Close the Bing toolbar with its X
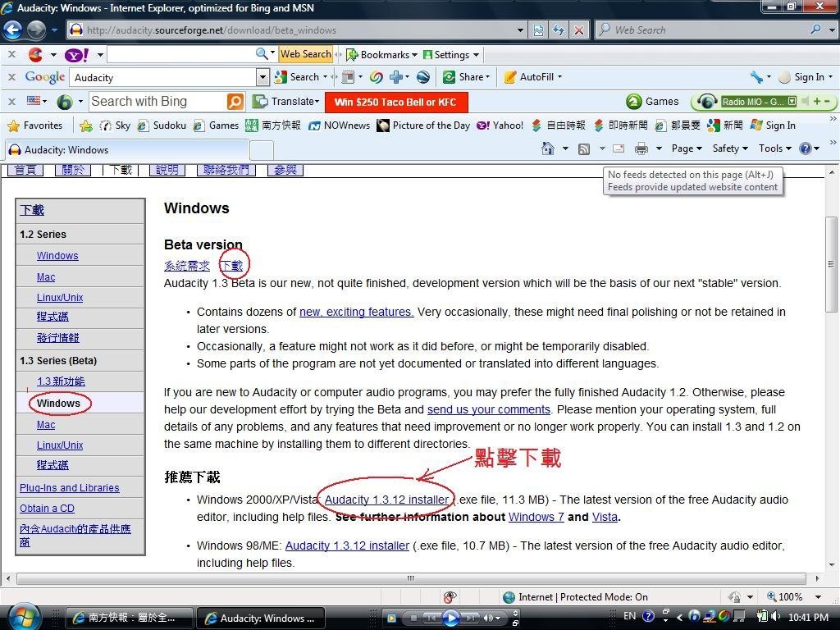Screen dimensions: 840x630 (11, 101)
